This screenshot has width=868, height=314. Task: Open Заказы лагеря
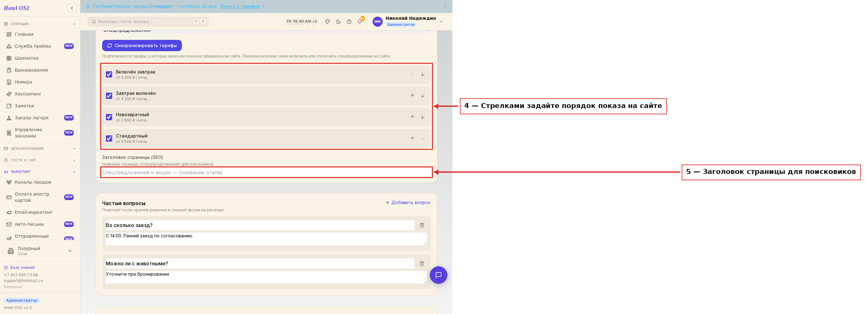click(40, 118)
